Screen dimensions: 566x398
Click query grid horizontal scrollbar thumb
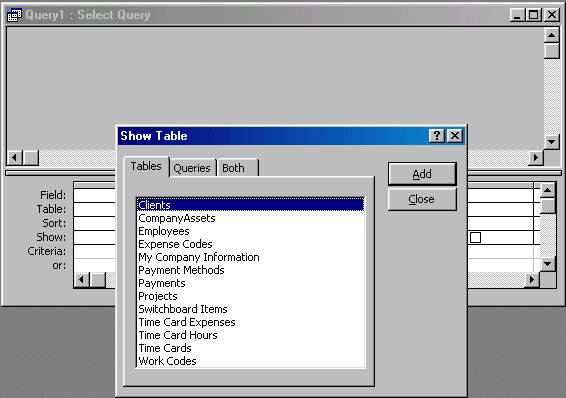(x=97, y=280)
